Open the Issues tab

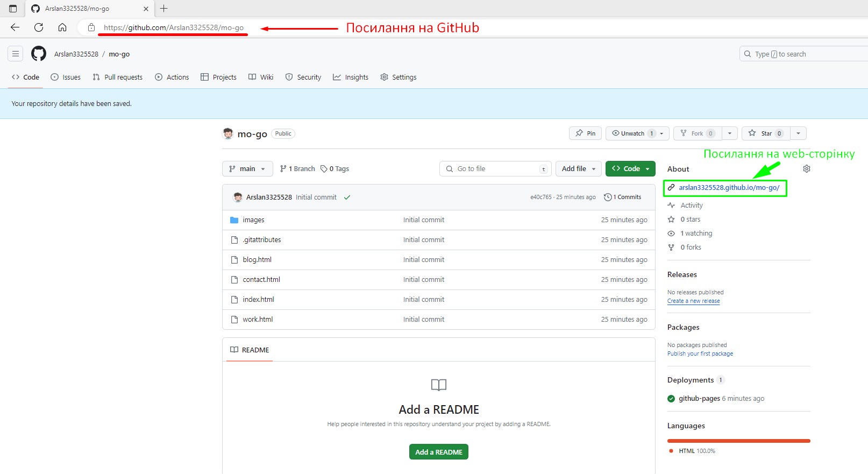pos(66,77)
